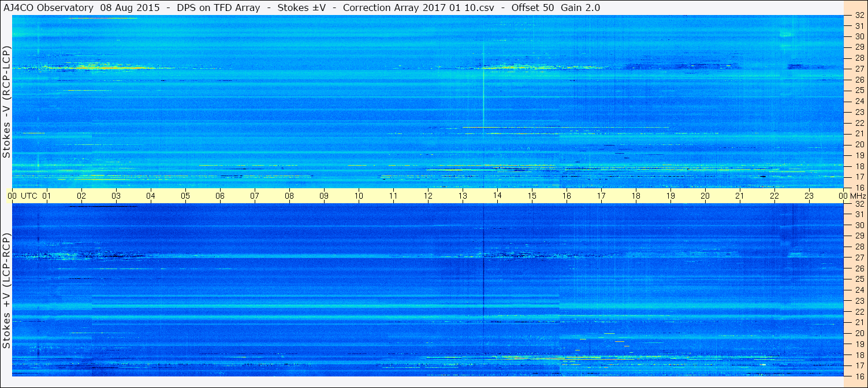Click the 25 MHz label of Stokes -V panel

[859, 91]
